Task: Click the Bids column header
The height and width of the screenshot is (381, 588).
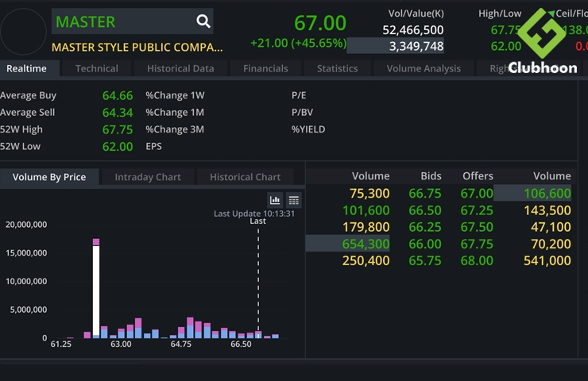Action: pyautogui.click(x=431, y=176)
